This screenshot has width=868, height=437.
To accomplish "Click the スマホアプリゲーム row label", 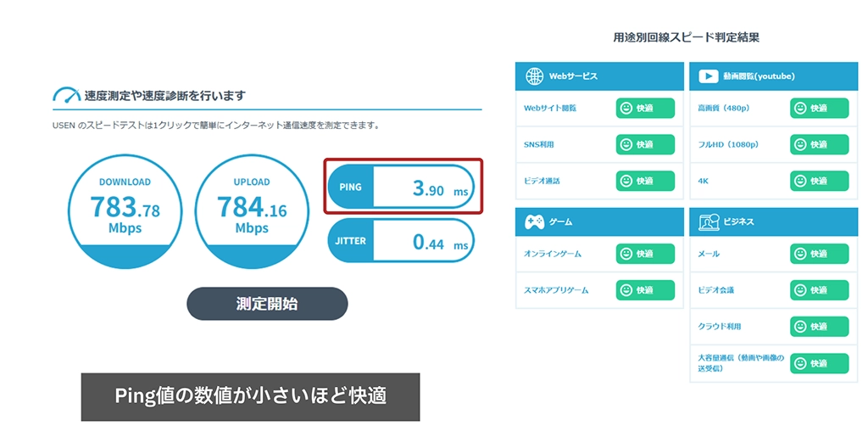I will point(556,290).
